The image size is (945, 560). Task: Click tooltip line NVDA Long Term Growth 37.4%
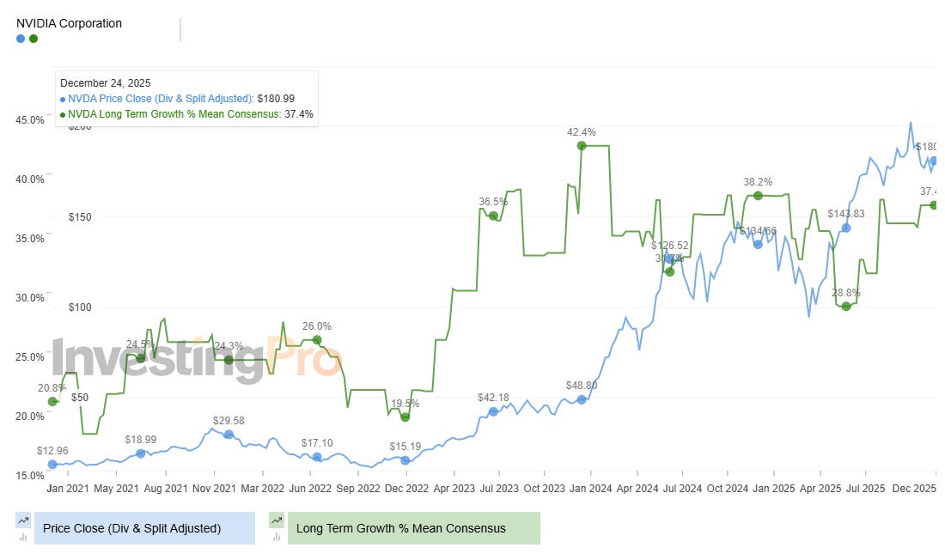pos(186,114)
